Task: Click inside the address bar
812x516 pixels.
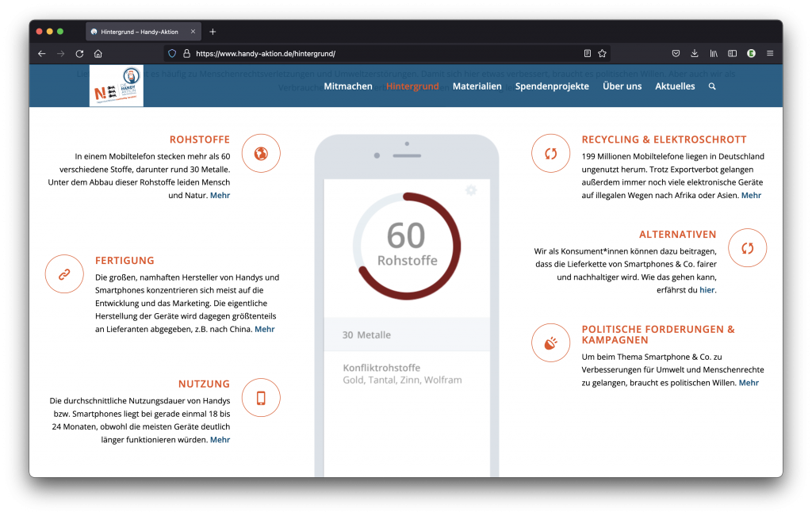Action: click(x=357, y=53)
